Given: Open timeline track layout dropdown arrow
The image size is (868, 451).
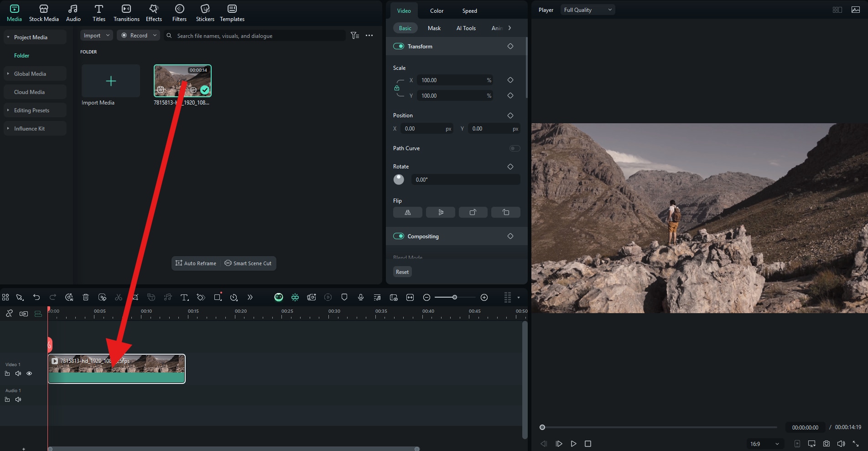Looking at the screenshot, I should pos(519,298).
